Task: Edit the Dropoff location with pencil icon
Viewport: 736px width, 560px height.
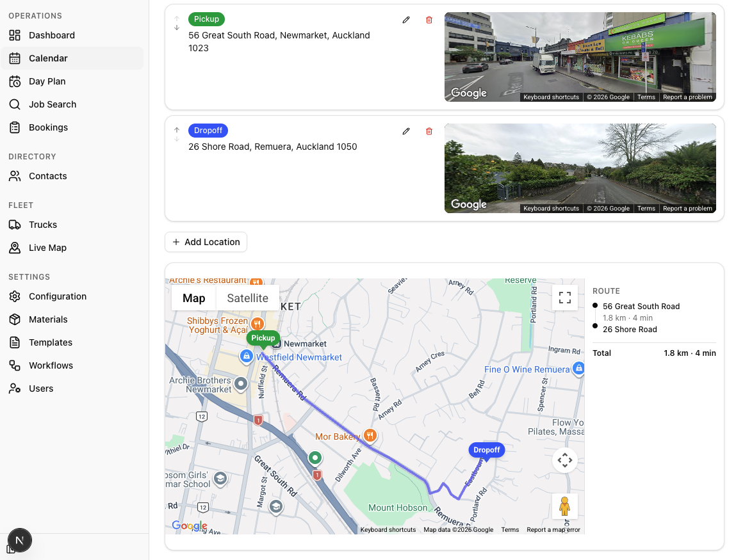Action: pos(406,131)
